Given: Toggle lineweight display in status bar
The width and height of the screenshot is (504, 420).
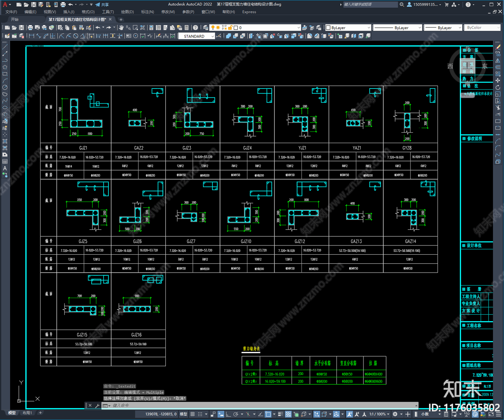Looking at the screenshot, I should (280, 414).
